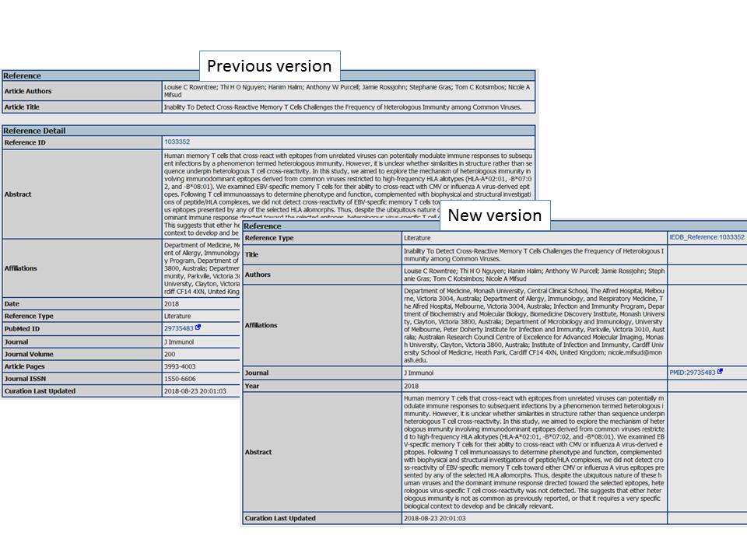Screen dimensions: 747x560
Task: Click Curation Last Updated in the new version table
Action: click(280, 518)
